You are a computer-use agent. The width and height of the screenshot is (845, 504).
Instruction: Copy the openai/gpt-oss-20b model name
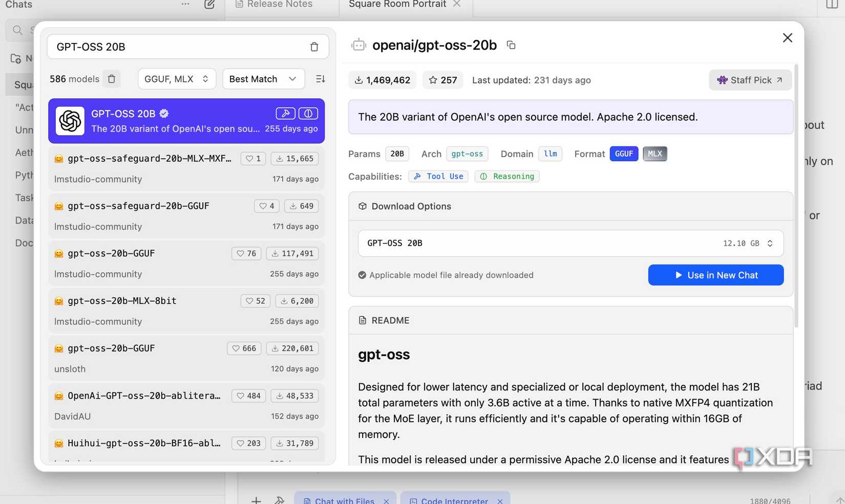coord(511,45)
